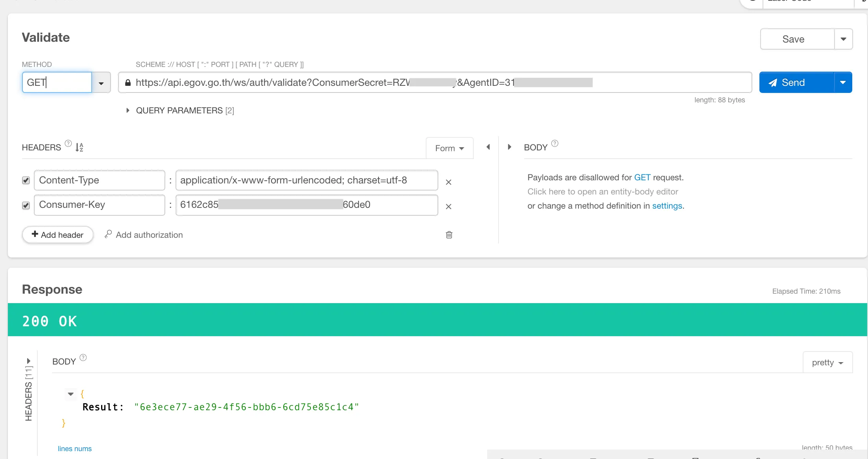Add authorization using the key icon

coord(108,234)
